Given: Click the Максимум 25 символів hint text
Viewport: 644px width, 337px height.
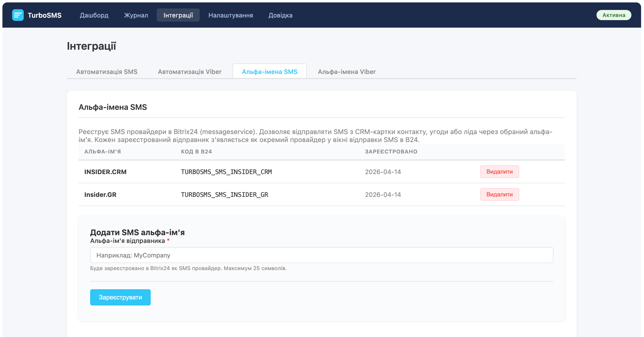Looking at the screenshot, I should [255, 268].
